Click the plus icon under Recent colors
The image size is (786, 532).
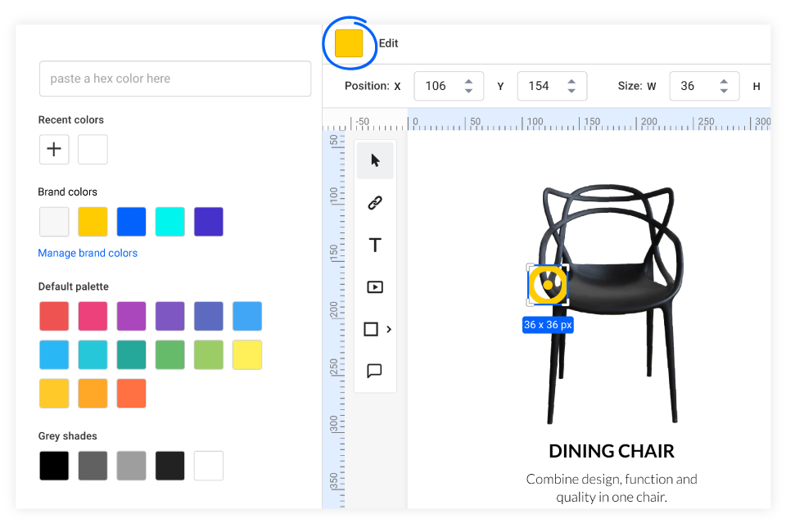[54, 149]
